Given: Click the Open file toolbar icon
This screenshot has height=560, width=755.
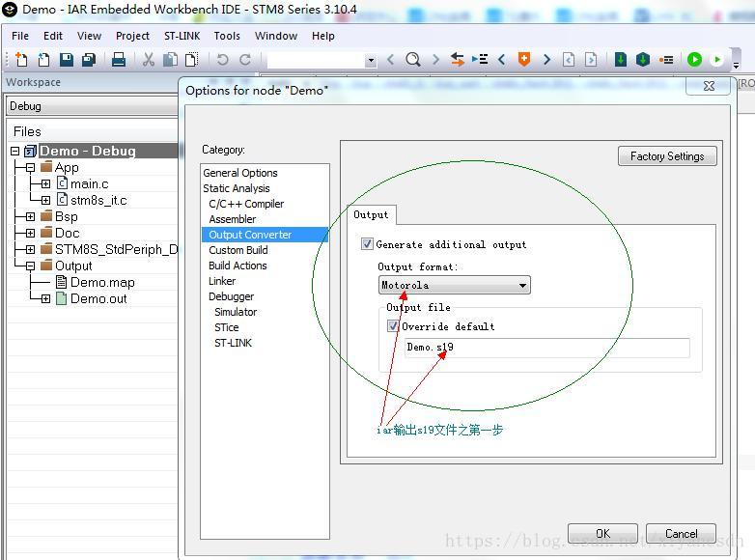Looking at the screenshot, I should tap(43, 59).
